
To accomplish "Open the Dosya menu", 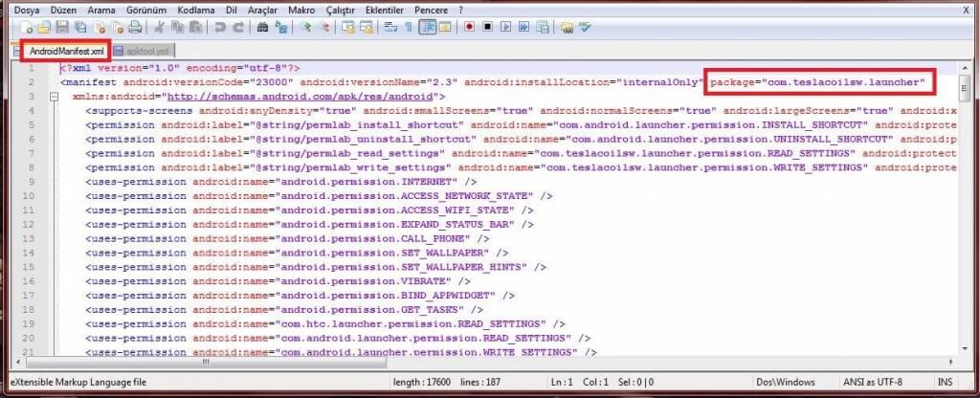I will (x=26, y=9).
